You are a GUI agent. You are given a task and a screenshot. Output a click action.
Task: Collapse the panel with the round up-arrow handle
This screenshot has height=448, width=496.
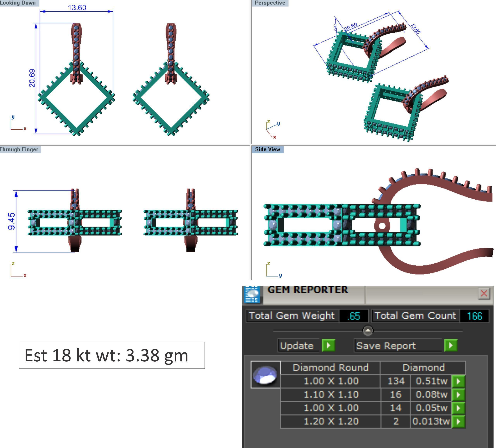(x=368, y=330)
